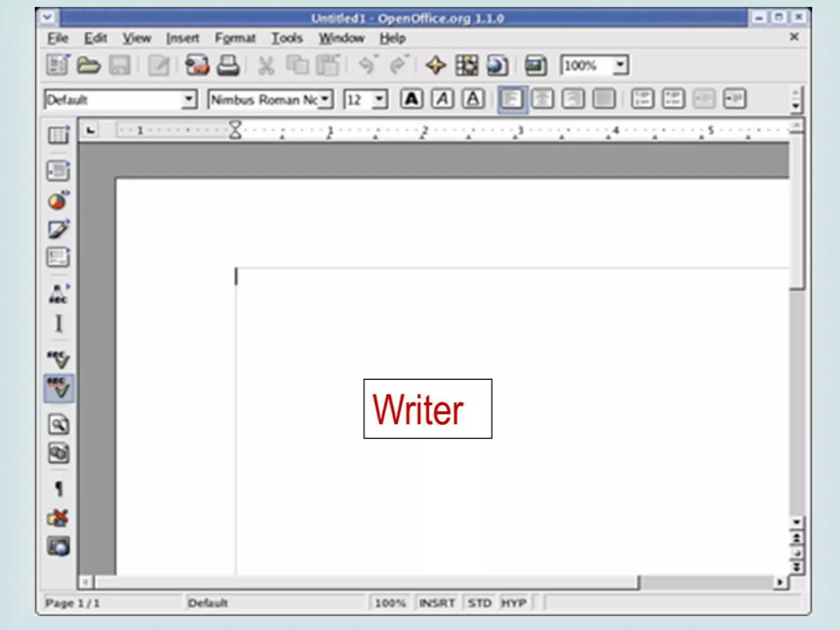The image size is (840, 630).
Task: Open the Tools menu
Action: coord(287,38)
